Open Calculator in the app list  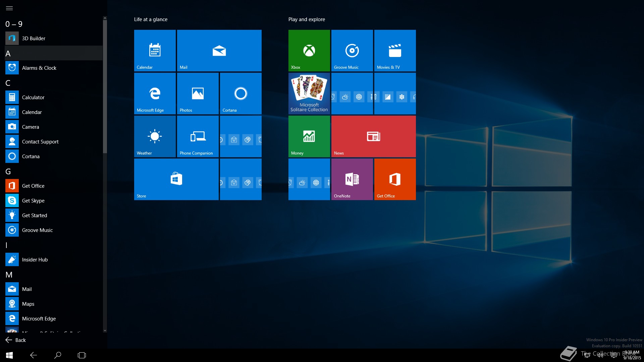pyautogui.click(x=54, y=97)
